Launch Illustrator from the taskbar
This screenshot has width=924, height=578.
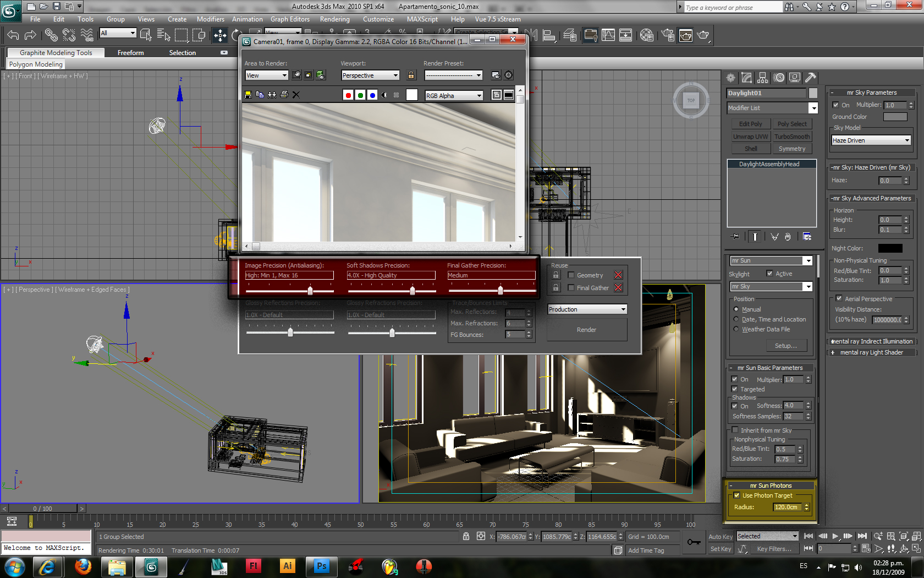pyautogui.click(x=288, y=566)
